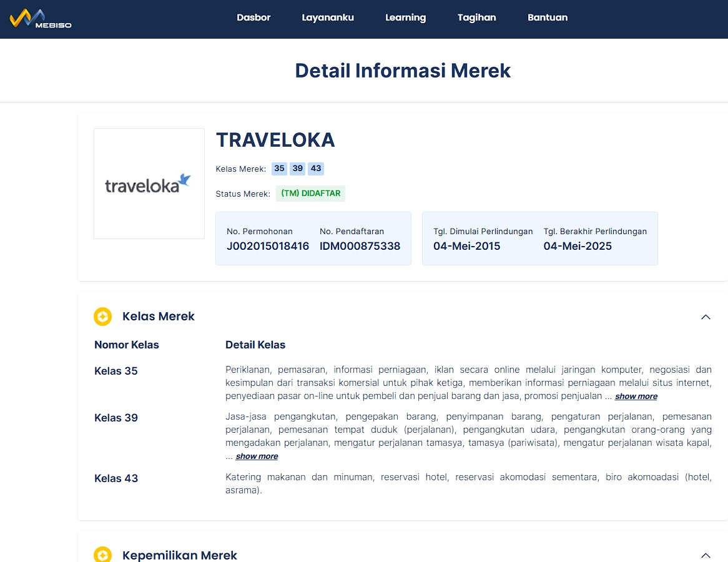Click the Tgl. Berakhir Perlindungan label
The height and width of the screenshot is (562, 728).
click(595, 231)
